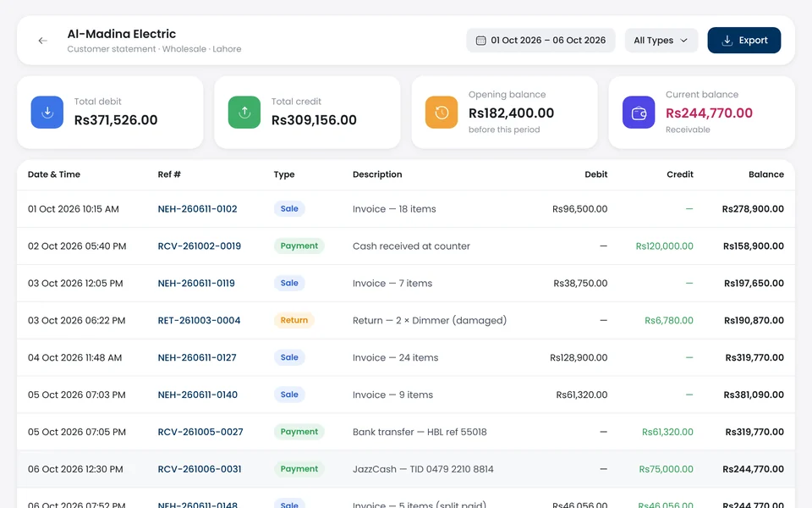Select the Rs182,400.00 opening balance value
Viewport: 812px width, 508px height.
pos(511,113)
